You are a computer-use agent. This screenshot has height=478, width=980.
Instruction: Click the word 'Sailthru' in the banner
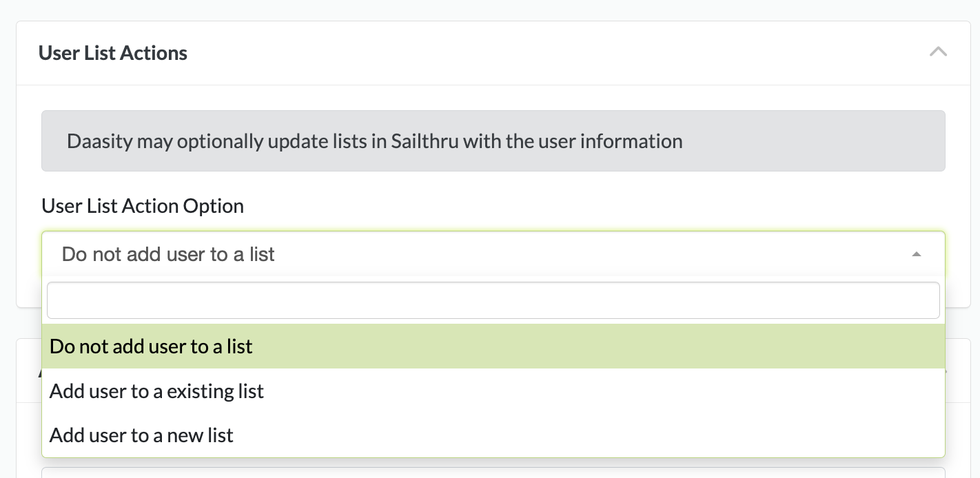(x=425, y=142)
